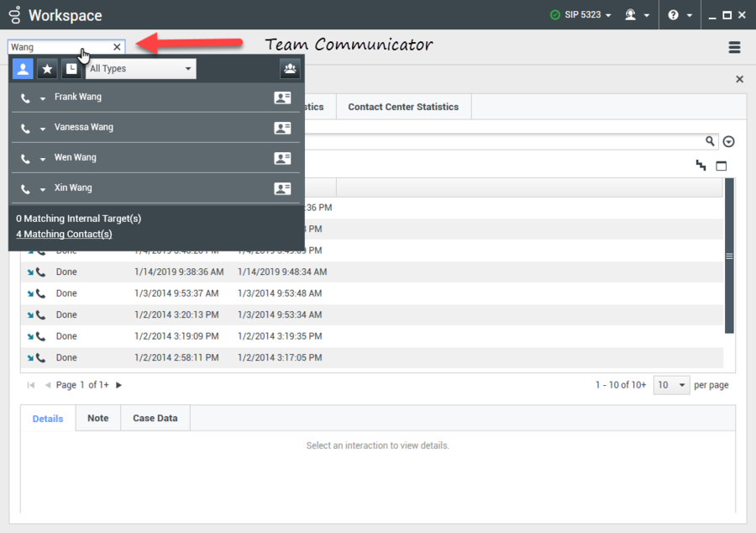Start the contact search with the magnifier icon
This screenshot has height=533, width=756.
(710, 140)
